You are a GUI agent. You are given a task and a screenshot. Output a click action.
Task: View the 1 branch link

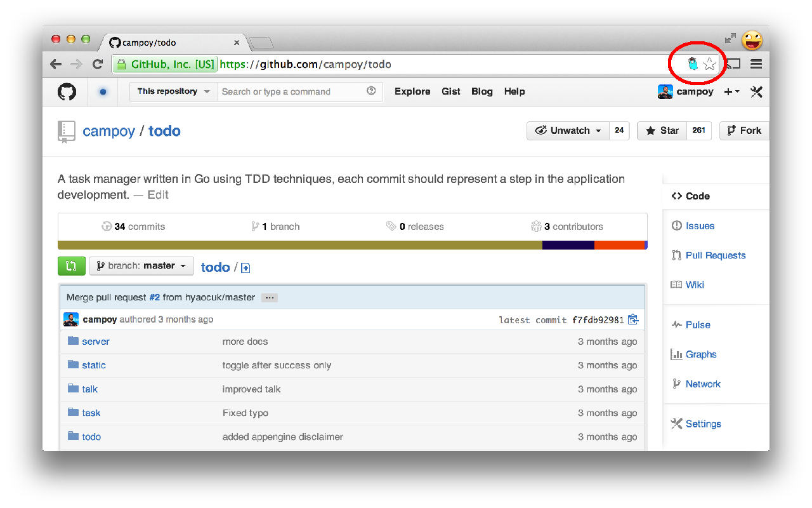275,226
